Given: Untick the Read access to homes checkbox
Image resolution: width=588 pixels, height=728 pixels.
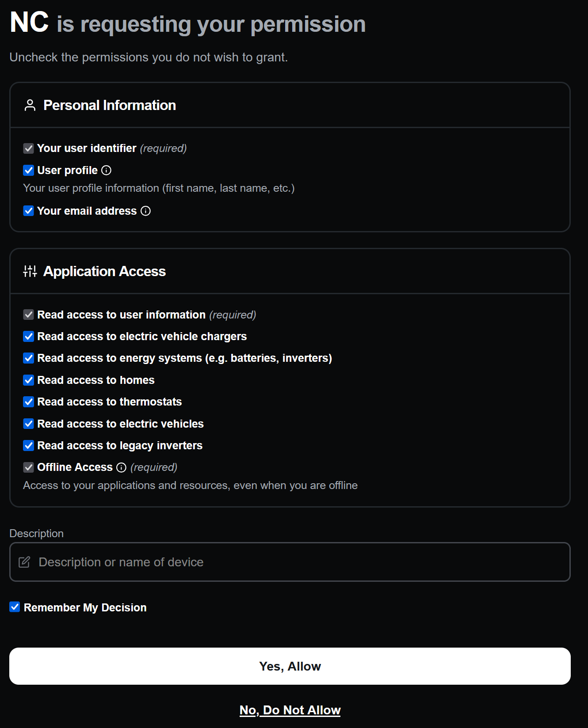Looking at the screenshot, I should 29,380.
